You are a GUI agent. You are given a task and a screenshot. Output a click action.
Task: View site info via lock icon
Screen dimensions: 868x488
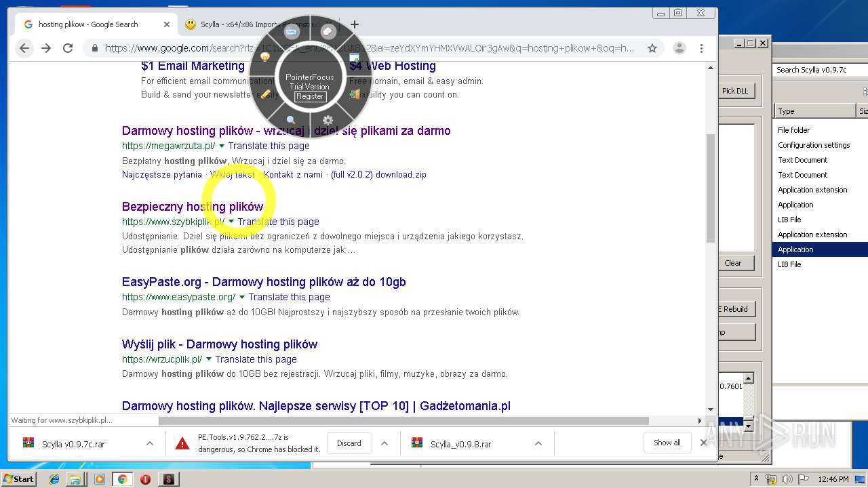[x=94, y=48]
